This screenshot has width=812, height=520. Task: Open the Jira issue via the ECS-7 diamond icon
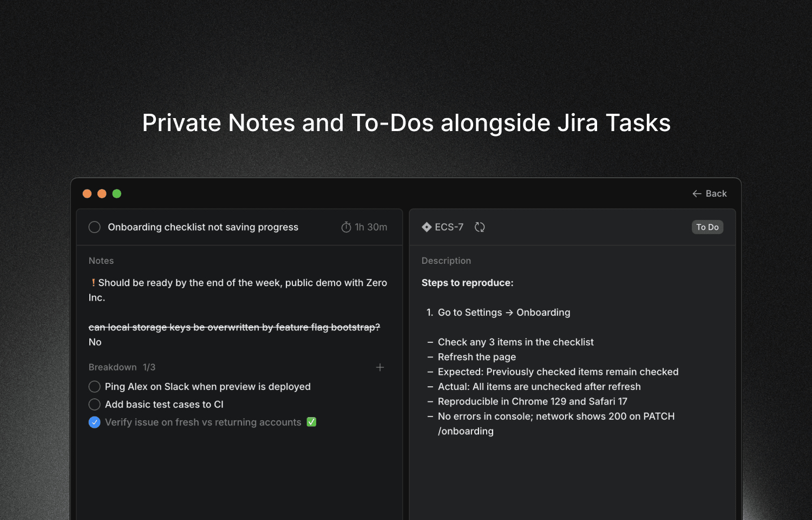pos(427,227)
